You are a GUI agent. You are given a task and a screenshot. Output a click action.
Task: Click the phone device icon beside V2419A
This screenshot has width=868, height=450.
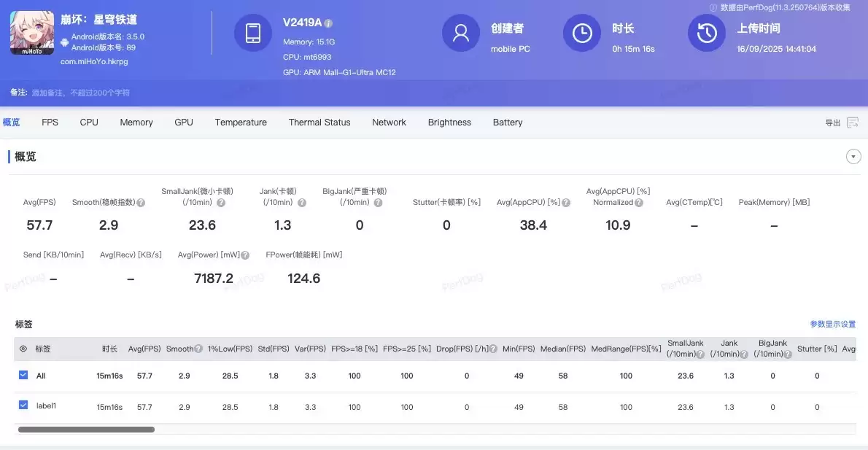pos(252,33)
